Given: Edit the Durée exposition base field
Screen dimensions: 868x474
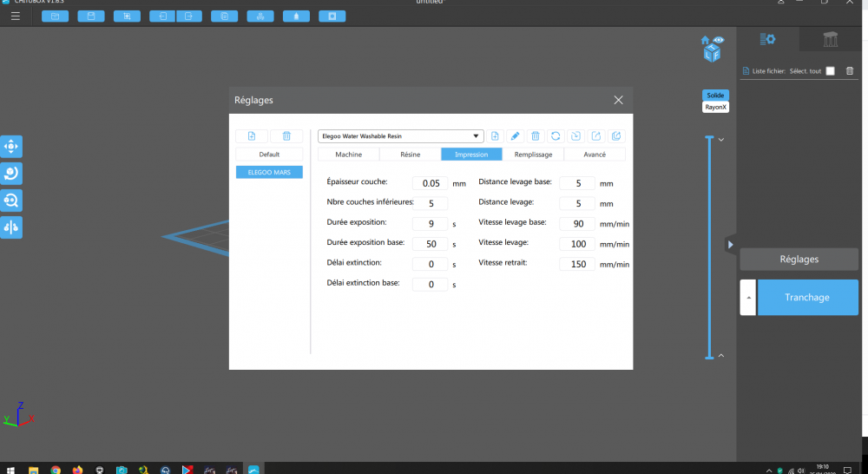Looking at the screenshot, I should (431, 244).
